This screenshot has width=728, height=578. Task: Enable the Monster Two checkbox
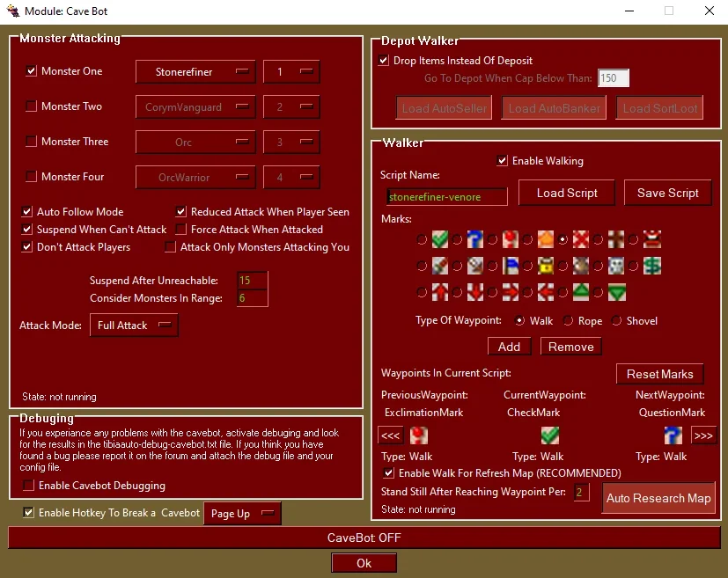31,106
